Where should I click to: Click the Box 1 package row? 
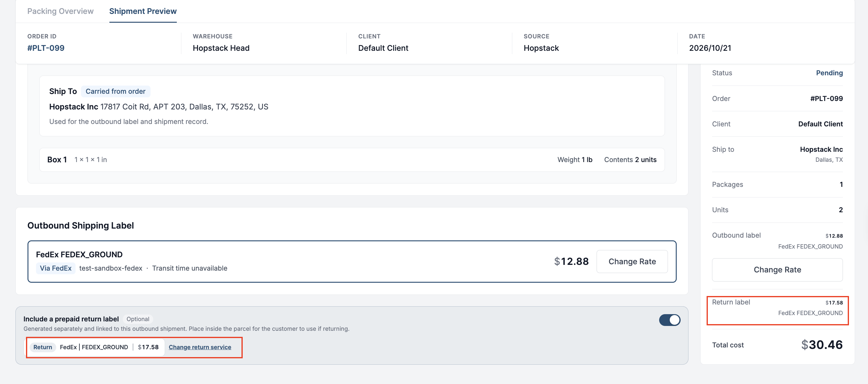(x=352, y=159)
